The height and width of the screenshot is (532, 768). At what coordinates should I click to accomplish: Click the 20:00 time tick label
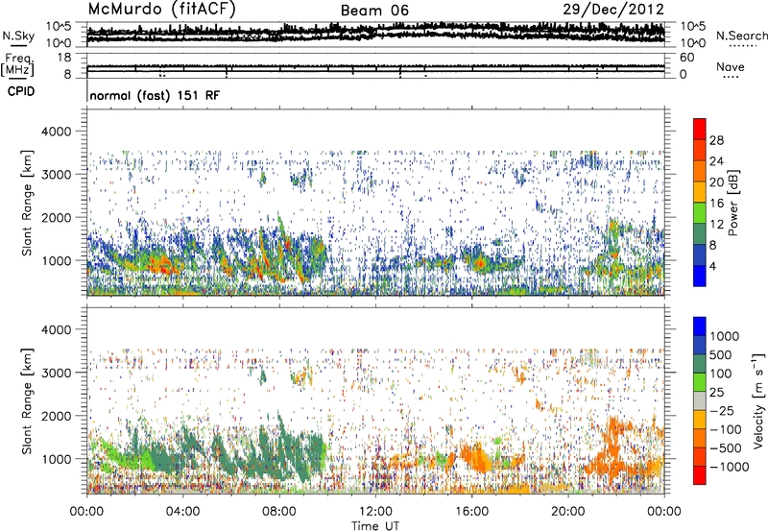(568, 512)
